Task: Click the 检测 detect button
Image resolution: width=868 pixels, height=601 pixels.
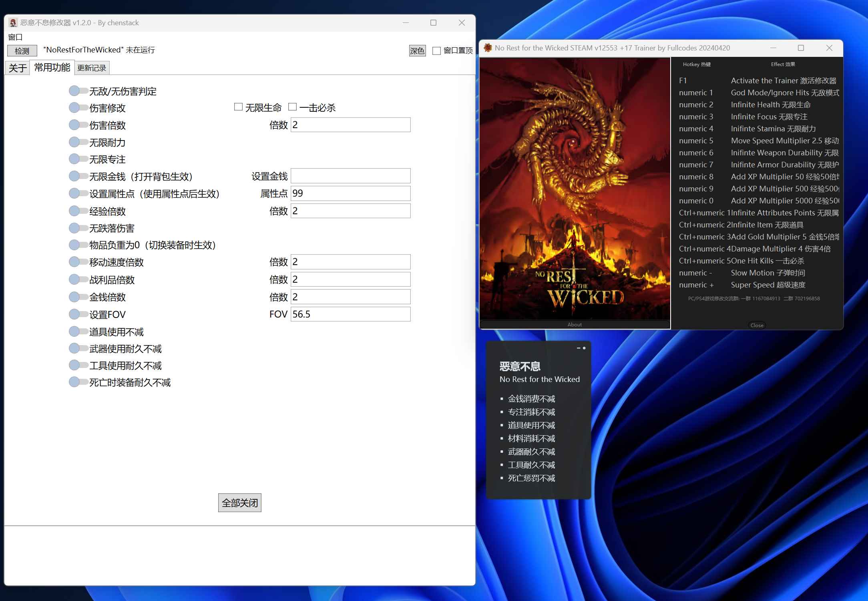Action: (22, 50)
